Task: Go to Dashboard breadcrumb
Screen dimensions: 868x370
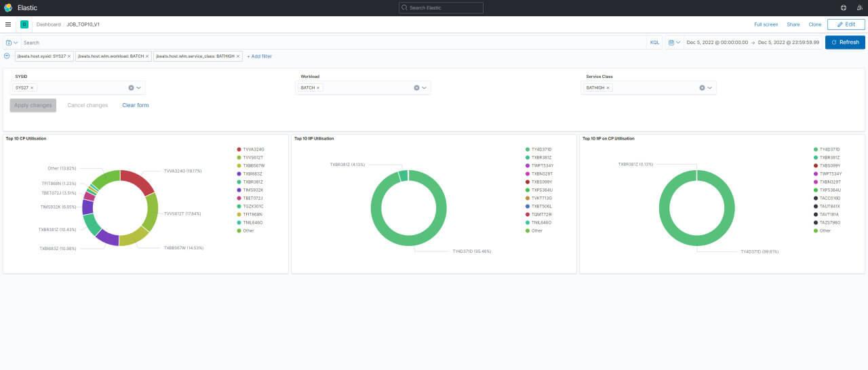Action: coord(48,24)
